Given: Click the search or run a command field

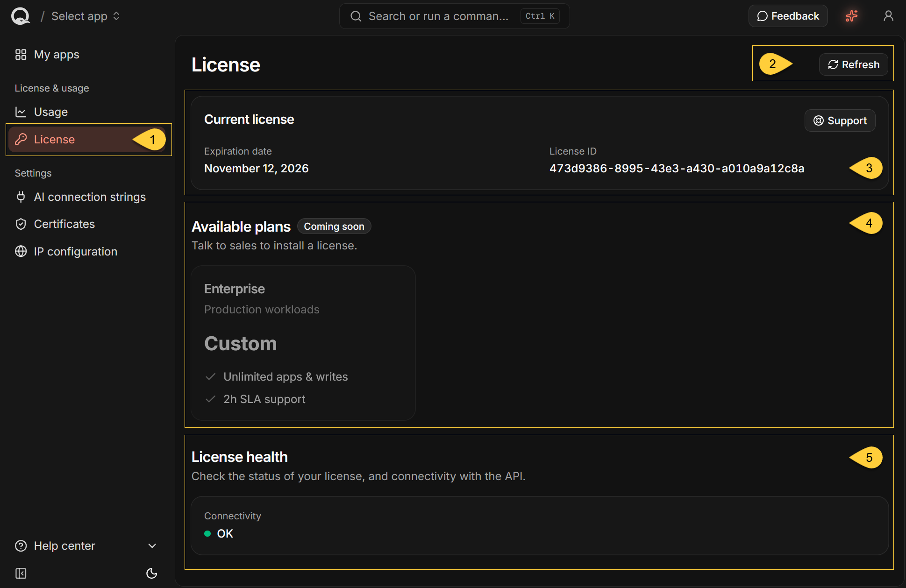Looking at the screenshot, I should (x=454, y=16).
